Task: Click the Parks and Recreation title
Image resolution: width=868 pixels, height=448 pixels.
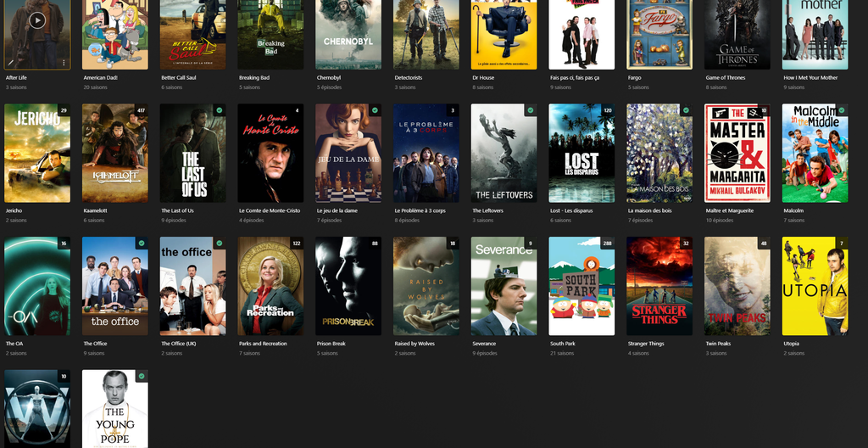Action: click(x=263, y=344)
